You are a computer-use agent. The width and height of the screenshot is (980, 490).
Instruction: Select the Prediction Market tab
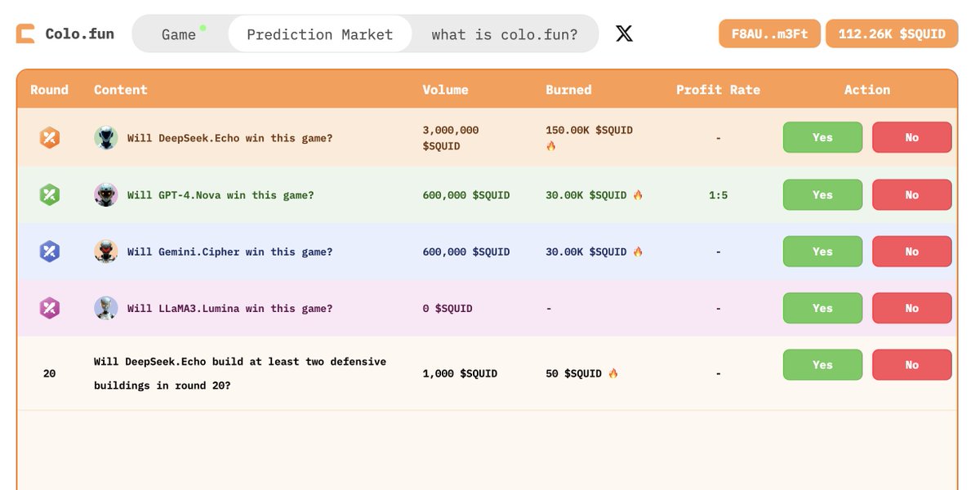click(x=320, y=34)
